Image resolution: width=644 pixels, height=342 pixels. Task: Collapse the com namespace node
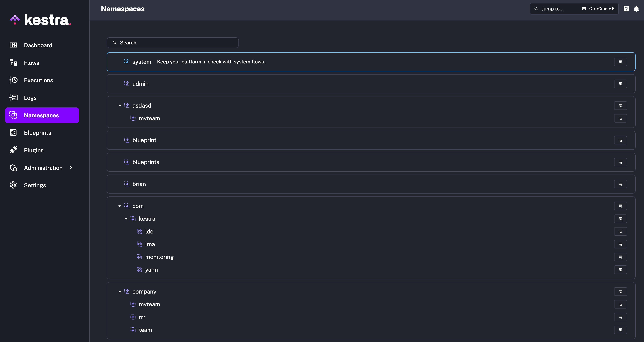[120, 206]
